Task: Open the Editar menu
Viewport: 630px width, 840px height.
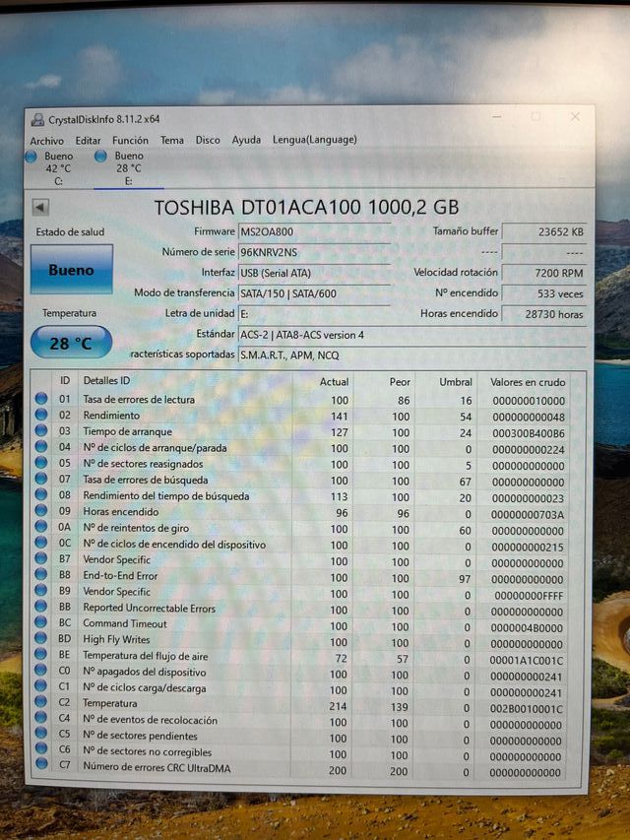Action: coord(88,141)
